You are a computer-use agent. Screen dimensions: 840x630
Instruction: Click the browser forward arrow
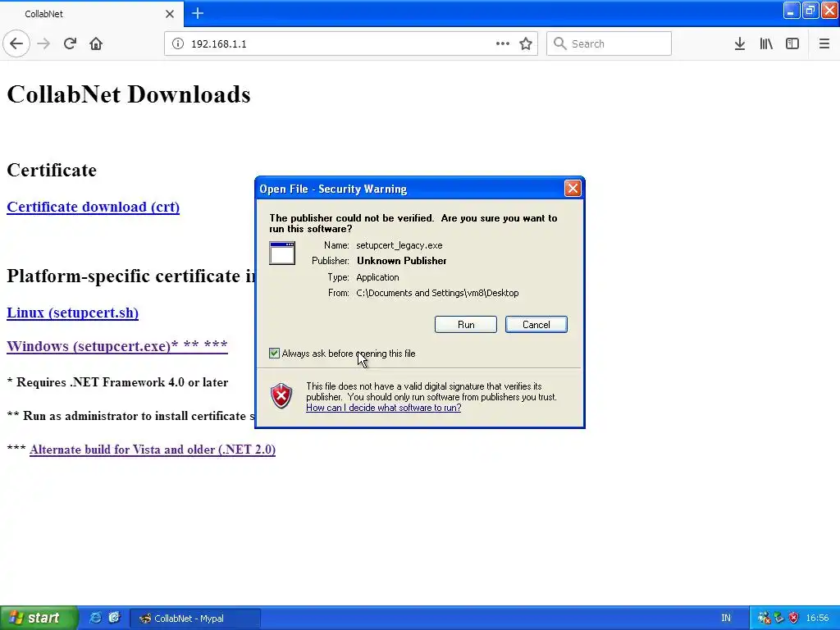point(43,43)
